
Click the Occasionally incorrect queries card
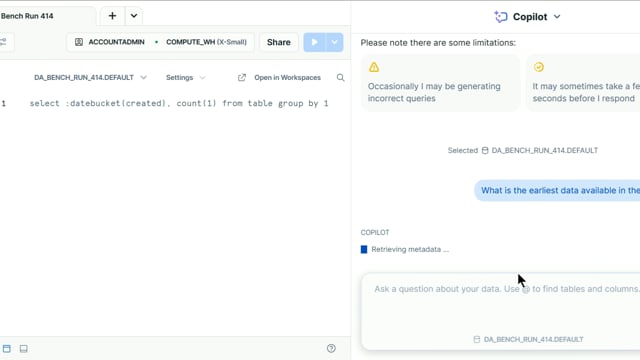click(x=440, y=82)
